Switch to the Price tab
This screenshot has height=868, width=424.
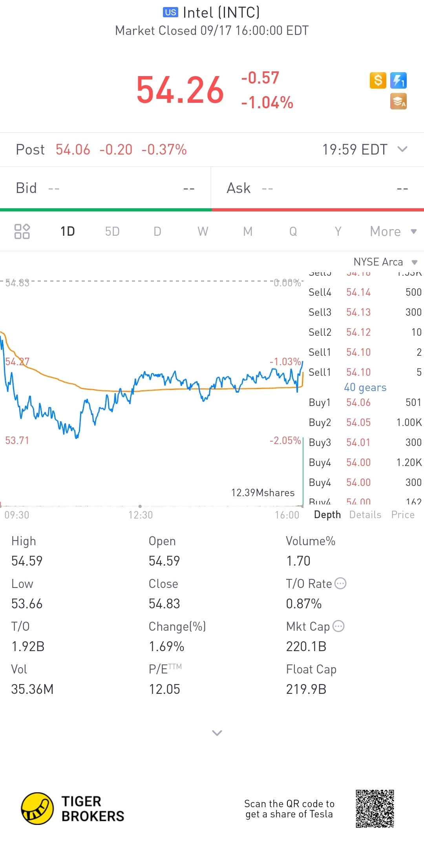(x=403, y=515)
